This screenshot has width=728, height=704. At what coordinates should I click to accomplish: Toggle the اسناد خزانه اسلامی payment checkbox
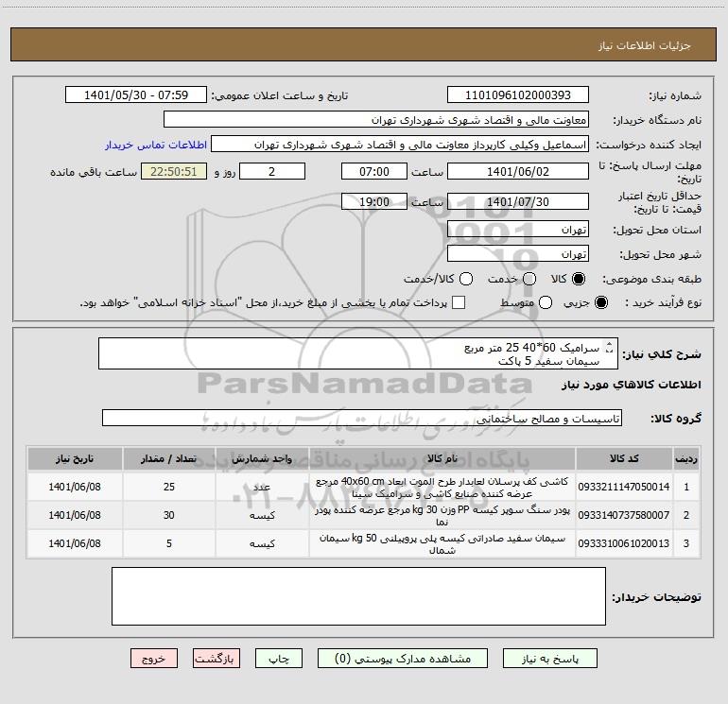459,302
